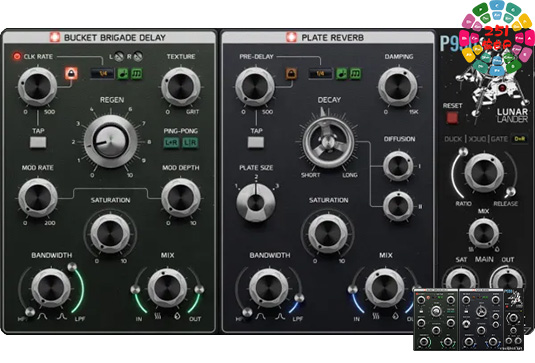Image resolution: width=535 pixels, height=363 pixels.
Task: Click delay mix wet droplet icon
Action: [x=177, y=316]
